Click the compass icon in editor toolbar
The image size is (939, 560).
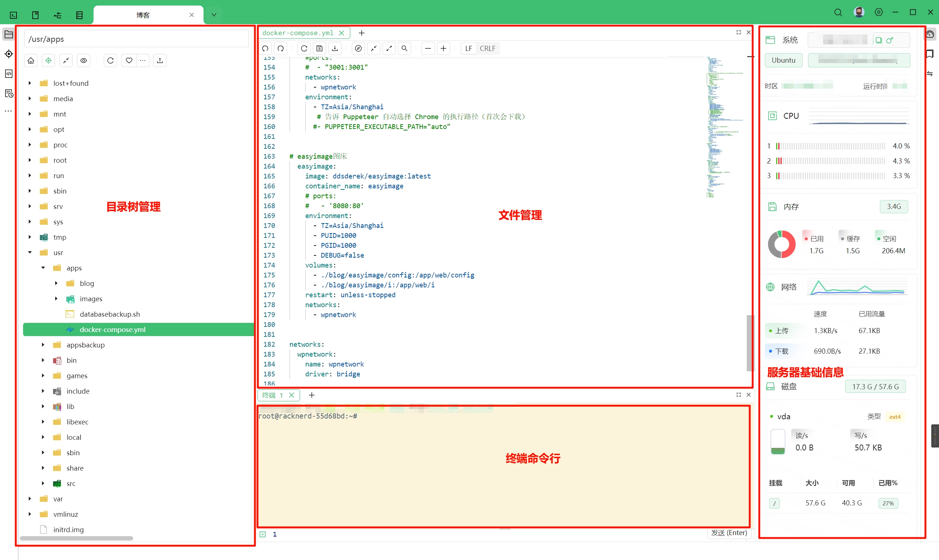358,48
